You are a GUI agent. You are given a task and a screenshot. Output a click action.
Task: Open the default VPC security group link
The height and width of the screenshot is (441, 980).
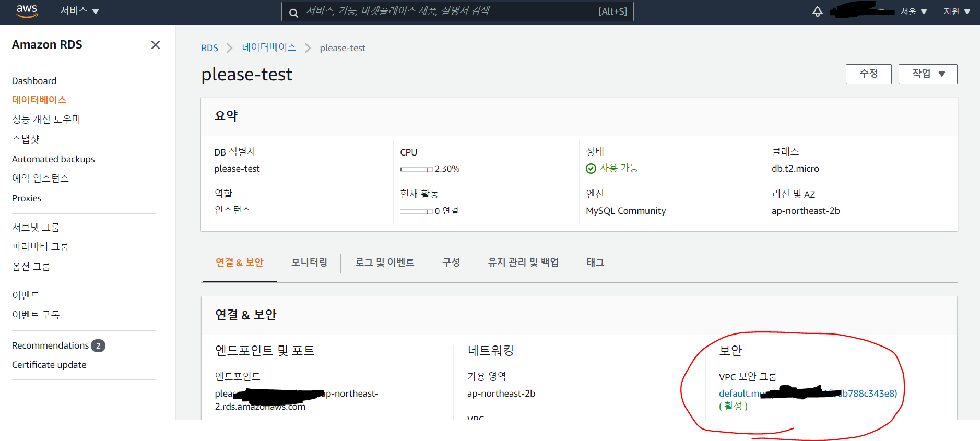click(x=808, y=394)
